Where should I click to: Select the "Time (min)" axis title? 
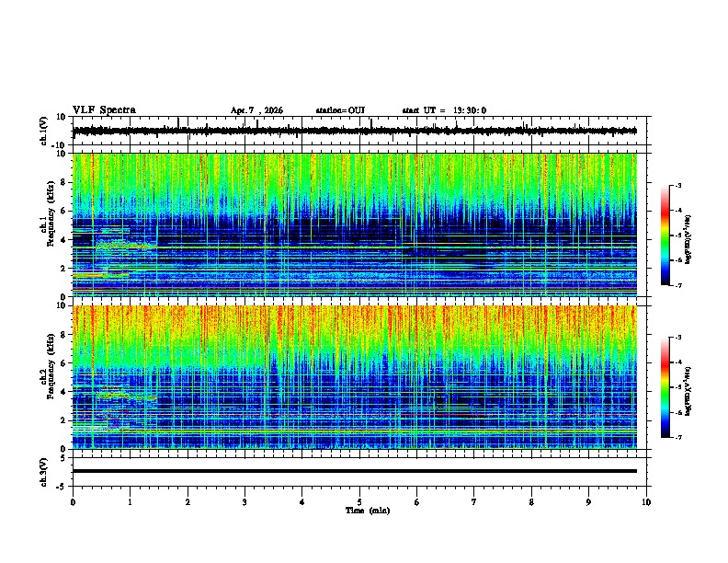pos(368,511)
